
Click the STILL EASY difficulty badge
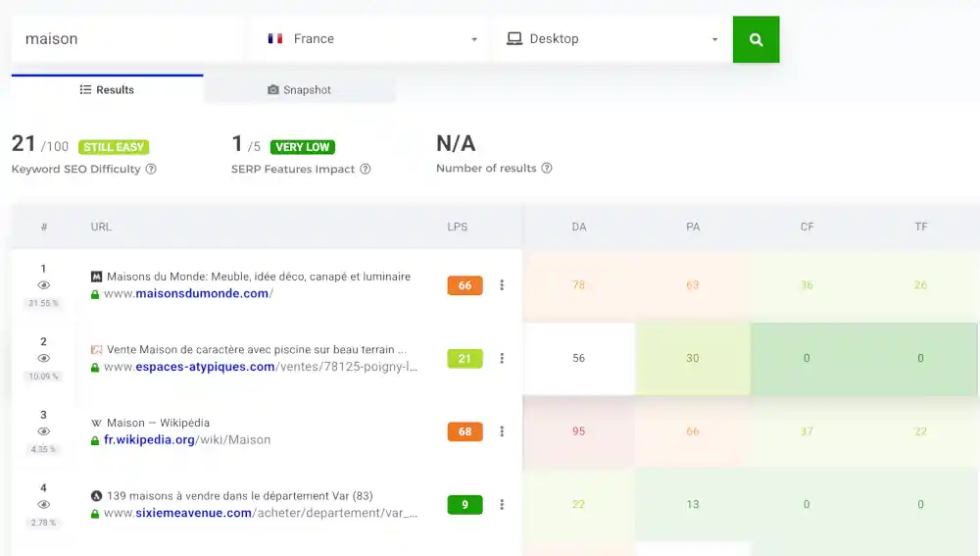tap(114, 147)
